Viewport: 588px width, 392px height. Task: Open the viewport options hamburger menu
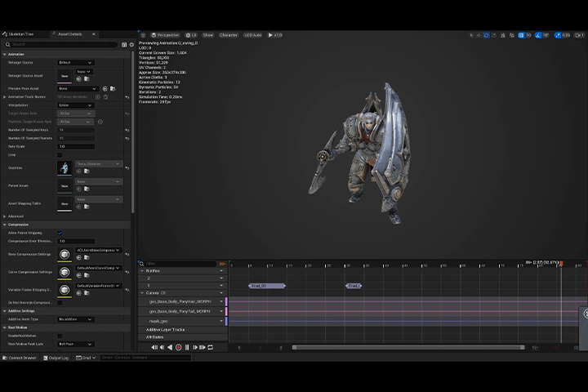coord(143,35)
